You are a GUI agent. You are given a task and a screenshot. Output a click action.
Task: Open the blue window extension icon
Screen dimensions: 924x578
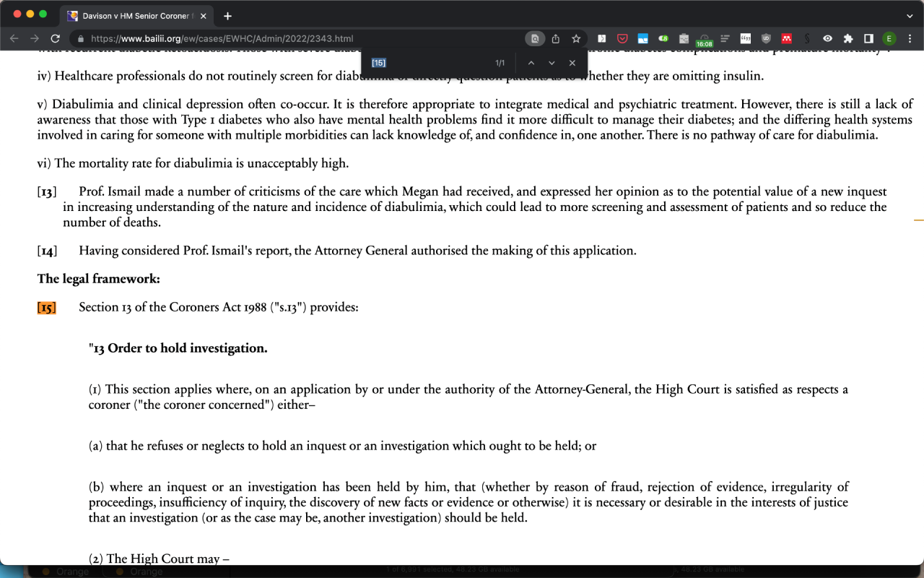[x=642, y=38]
